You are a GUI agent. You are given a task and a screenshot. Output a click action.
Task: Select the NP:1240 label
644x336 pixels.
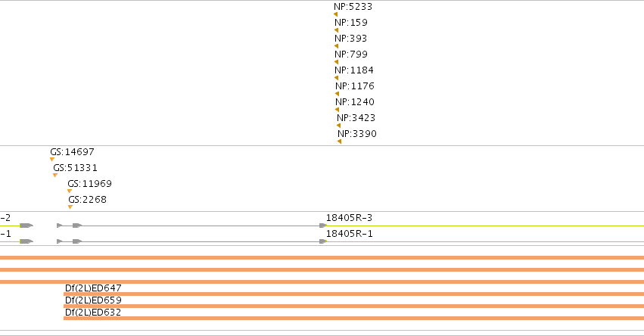[x=355, y=102]
